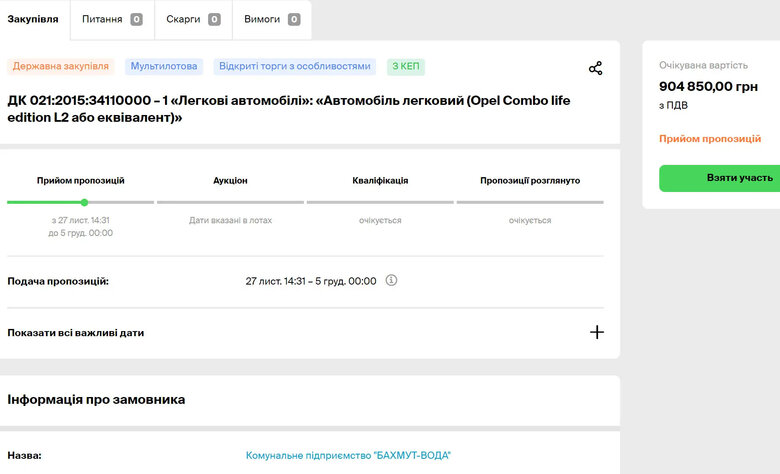The width and height of the screenshot is (780, 474).
Task: Select the Аукціон stage
Action: [230, 181]
